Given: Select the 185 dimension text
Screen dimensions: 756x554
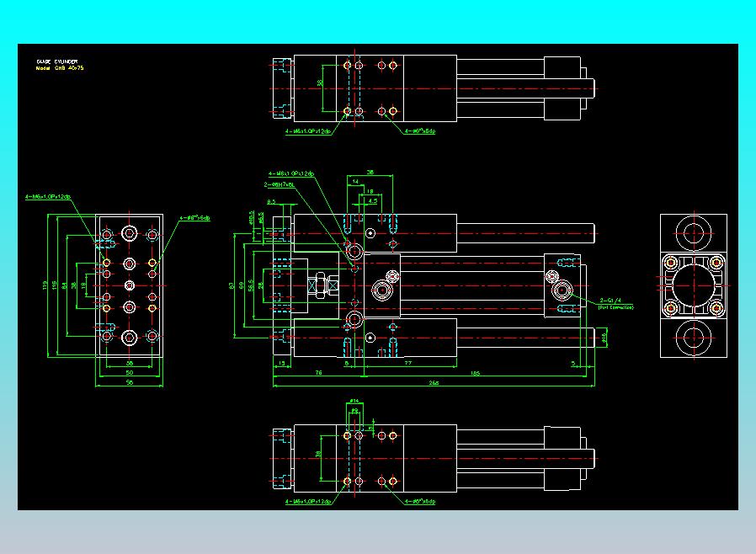Looking at the screenshot, I should (475, 373).
